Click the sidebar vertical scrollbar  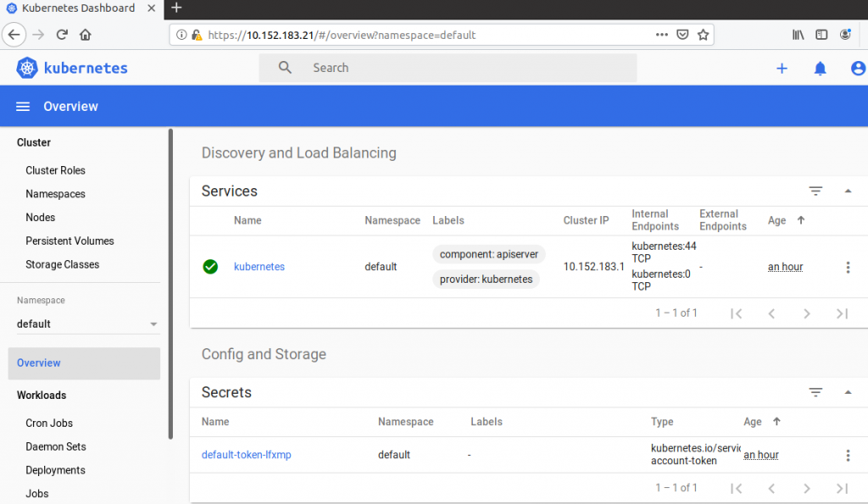click(170, 285)
